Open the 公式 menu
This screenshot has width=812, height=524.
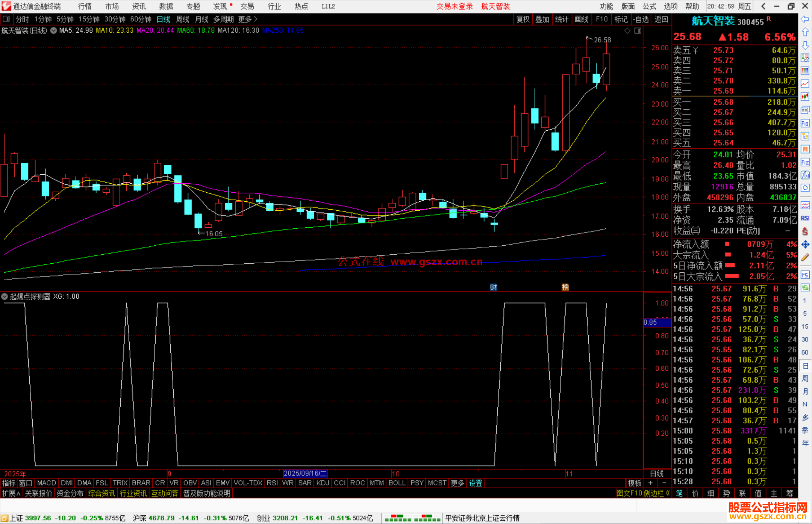point(649,6)
